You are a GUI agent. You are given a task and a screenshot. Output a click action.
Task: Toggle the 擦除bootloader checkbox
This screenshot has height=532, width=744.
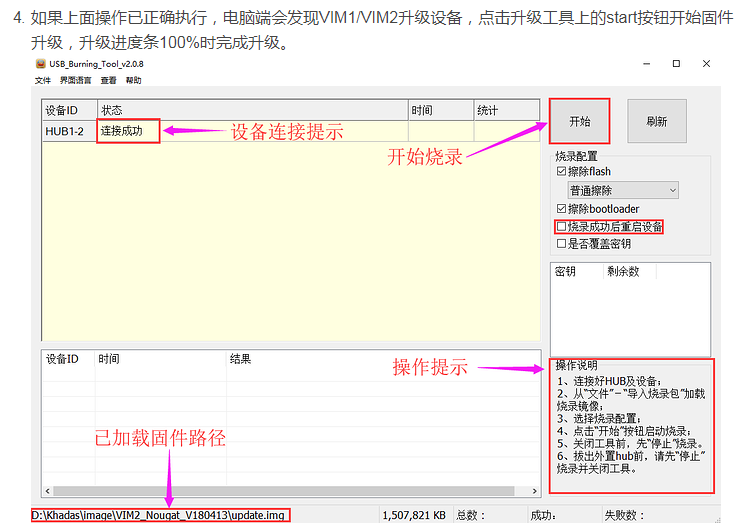point(561,209)
